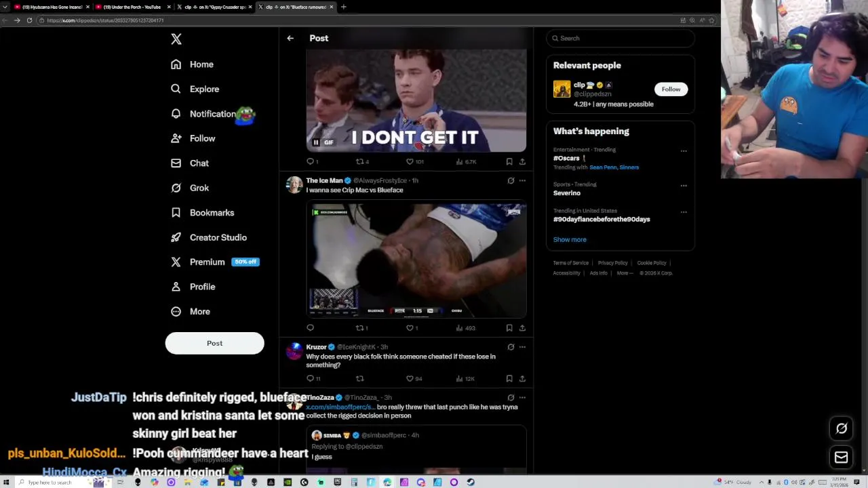The width and height of the screenshot is (868, 488).
Task: Open the Sean Penn trending link
Action: (601, 167)
